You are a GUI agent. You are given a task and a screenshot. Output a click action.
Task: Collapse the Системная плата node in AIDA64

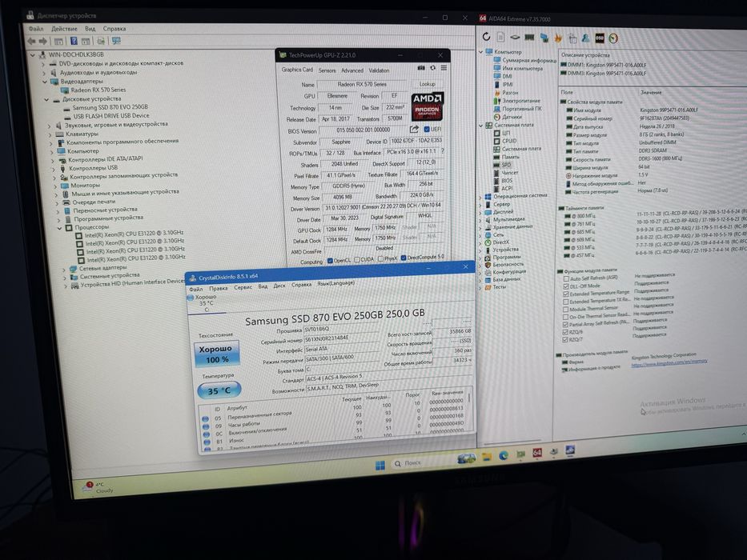click(x=480, y=126)
